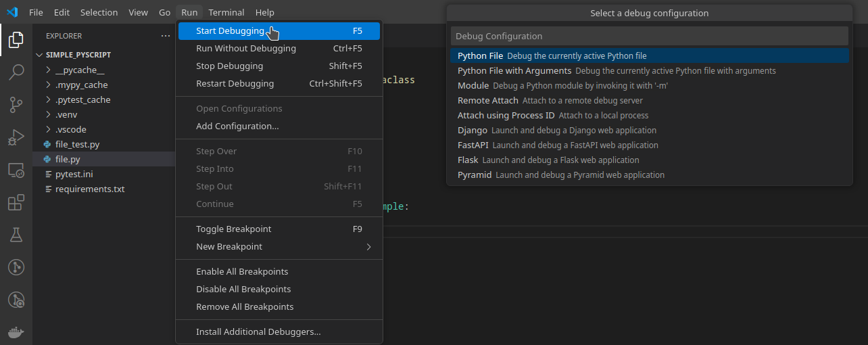Open the Testing flask icon view
868x345 pixels.
[x=16, y=235]
